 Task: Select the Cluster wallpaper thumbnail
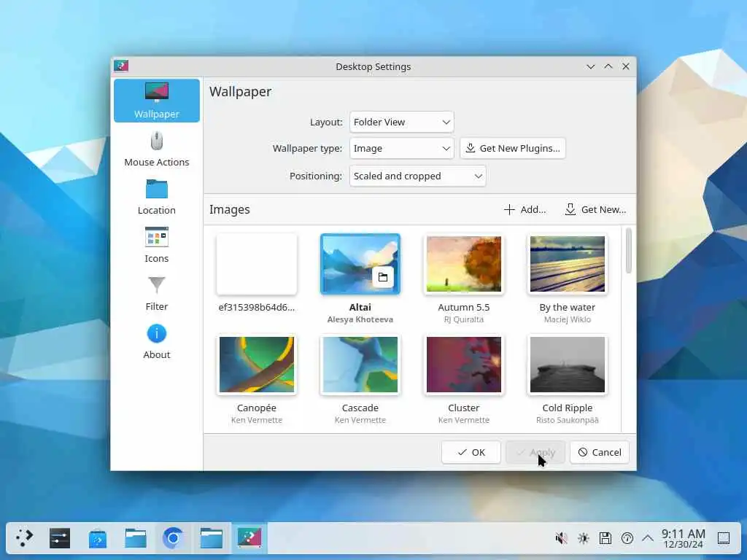tap(463, 365)
